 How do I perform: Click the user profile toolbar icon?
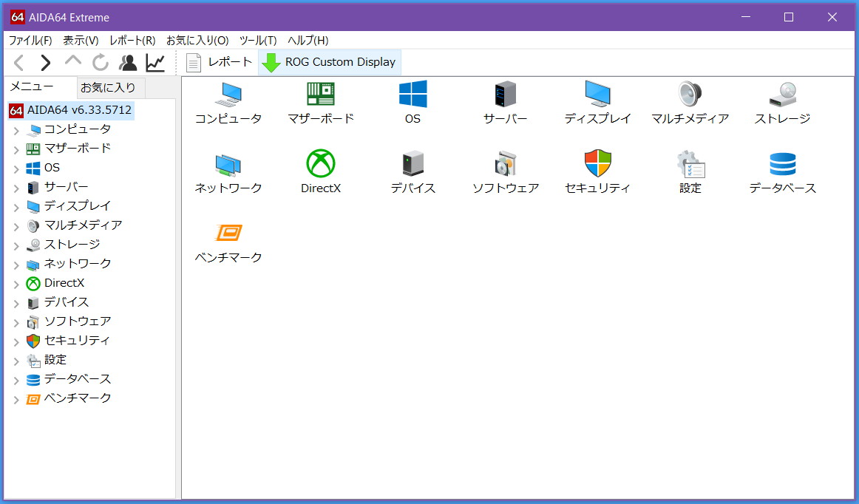(128, 63)
